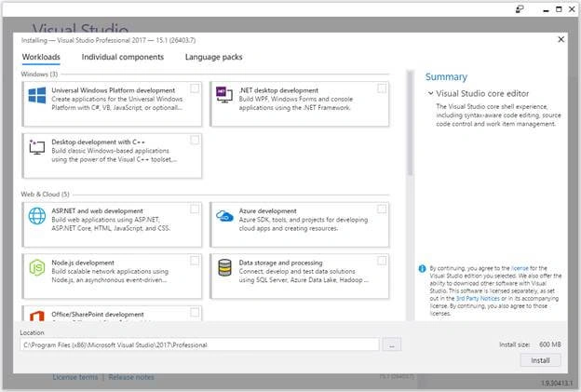Click the 'Node.js development' title text
The width and height of the screenshot is (581, 392).
point(83,263)
